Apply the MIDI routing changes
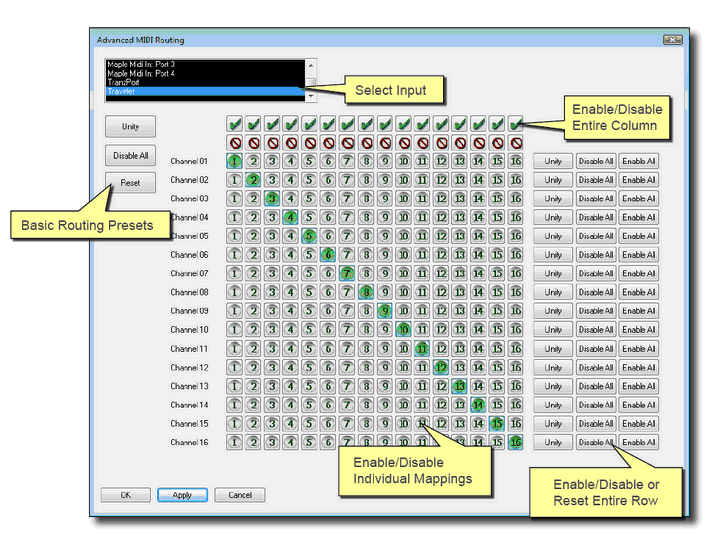Image resolution: width=715 pixels, height=534 pixels. click(x=182, y=495)
